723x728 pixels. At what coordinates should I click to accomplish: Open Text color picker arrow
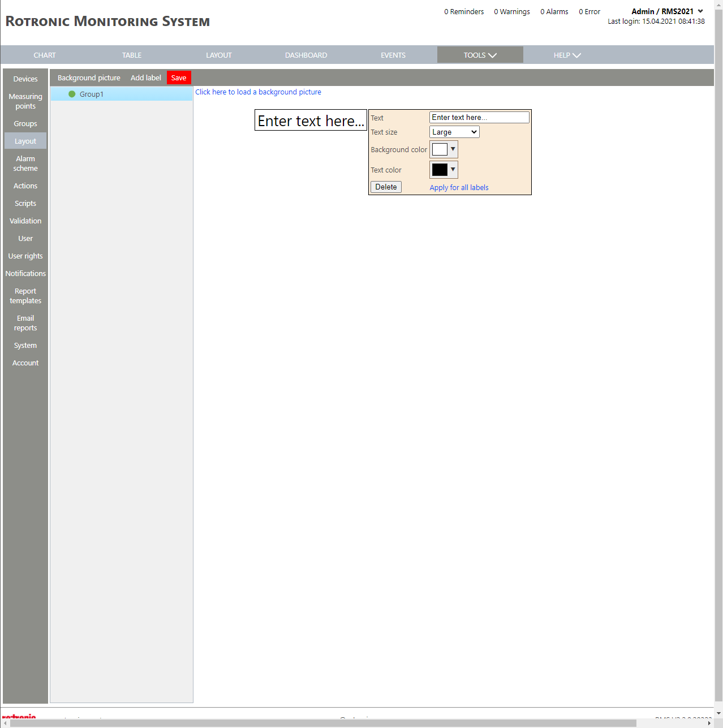pyautogui.click(x=453, y=170)
